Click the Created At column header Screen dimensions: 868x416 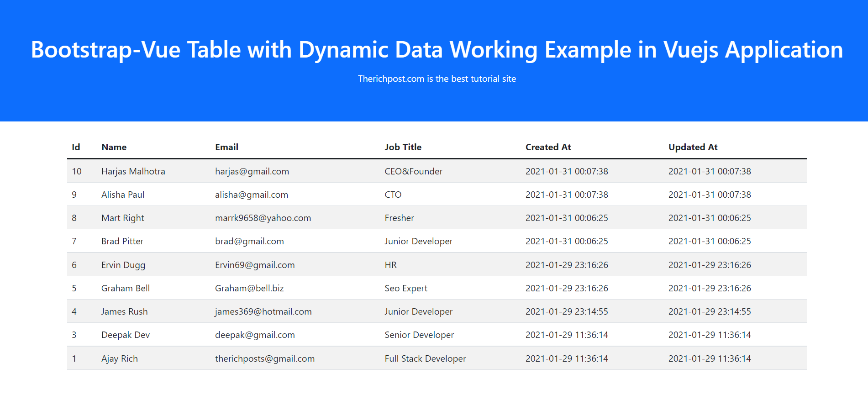548,147
